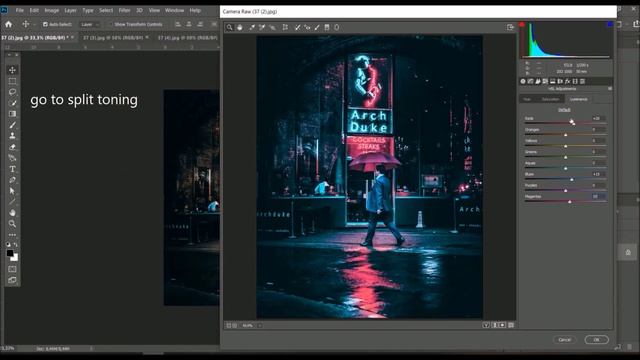
Task: Open the Lens Corrections panel icon
Action: point(560,81)
